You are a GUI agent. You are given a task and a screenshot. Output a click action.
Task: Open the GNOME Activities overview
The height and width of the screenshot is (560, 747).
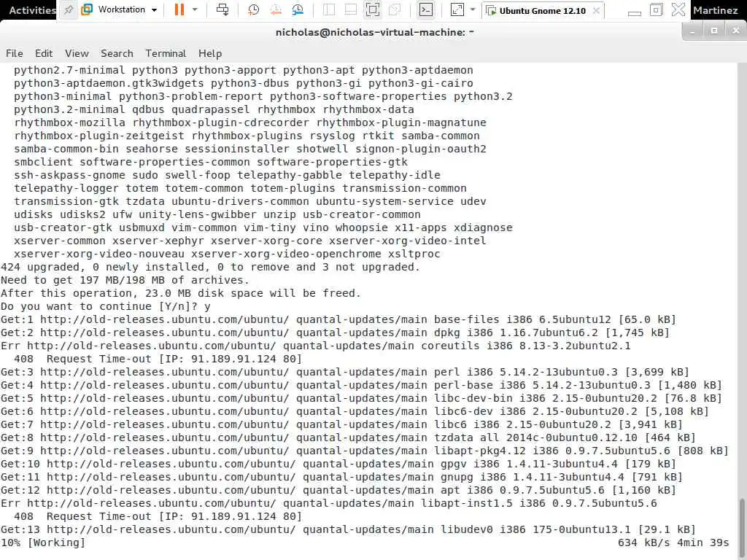tap(32, 9)
